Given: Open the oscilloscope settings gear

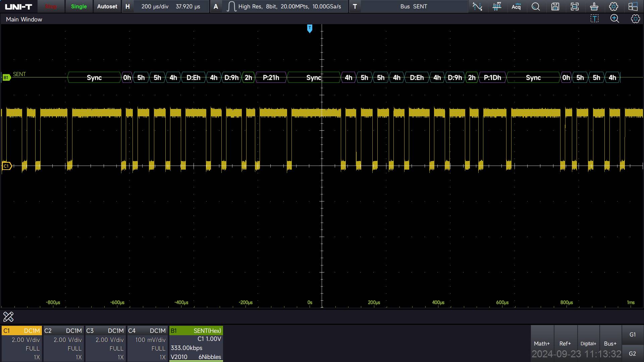Looking at the screenshot, I should point(613,6).
